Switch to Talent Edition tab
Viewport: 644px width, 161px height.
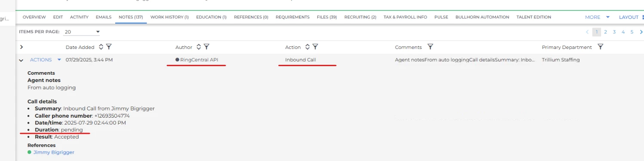[x=534, y=17]
